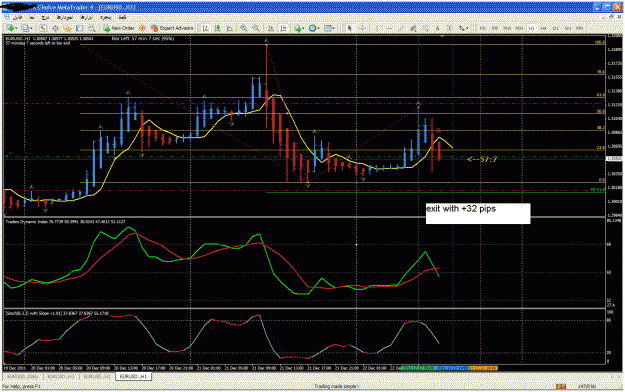Select the Fibonacci Retracement tool
Image resolution: width=625 pixels, height=392 pixels.
click(x=425, y=28)
